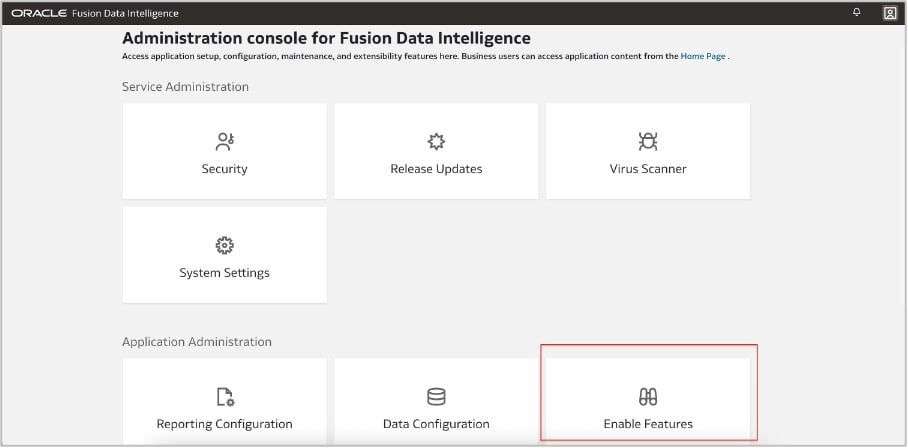
Task: Click the Enable Features binoculars icon
Action: click(647, 397)
